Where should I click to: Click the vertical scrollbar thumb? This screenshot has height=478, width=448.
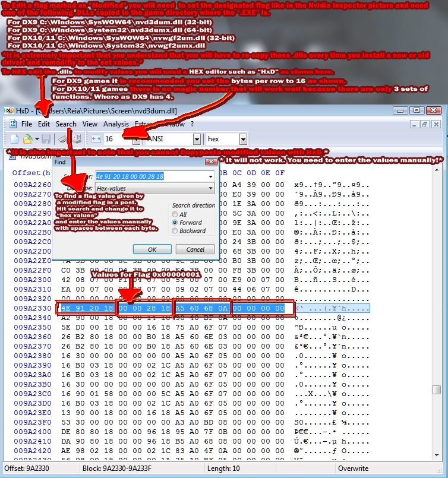click(x=437, y=390)
